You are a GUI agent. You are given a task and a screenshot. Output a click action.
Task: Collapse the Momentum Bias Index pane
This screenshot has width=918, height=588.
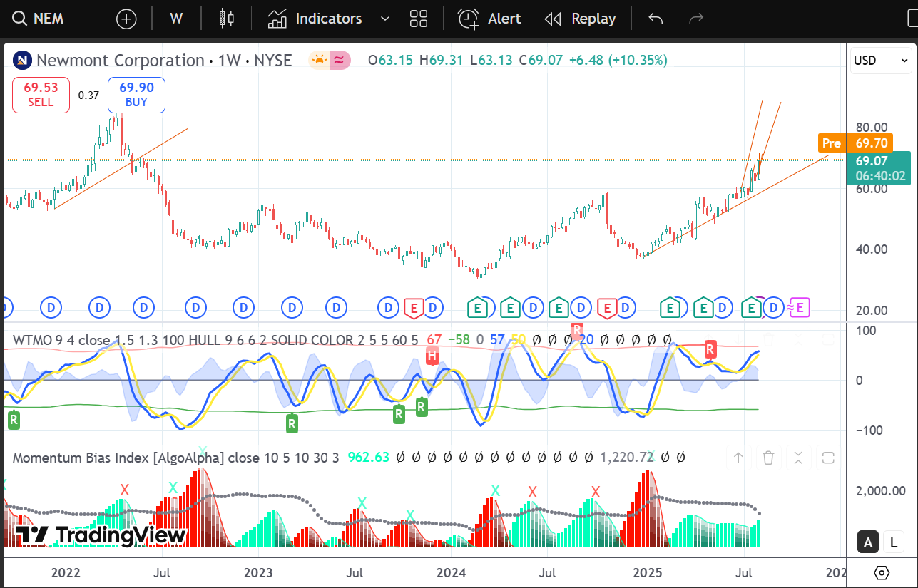798,458
